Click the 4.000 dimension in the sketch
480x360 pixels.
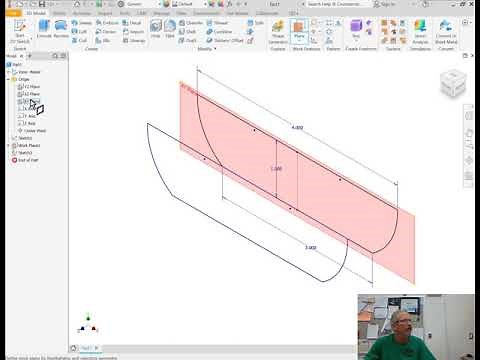[297, 128]
